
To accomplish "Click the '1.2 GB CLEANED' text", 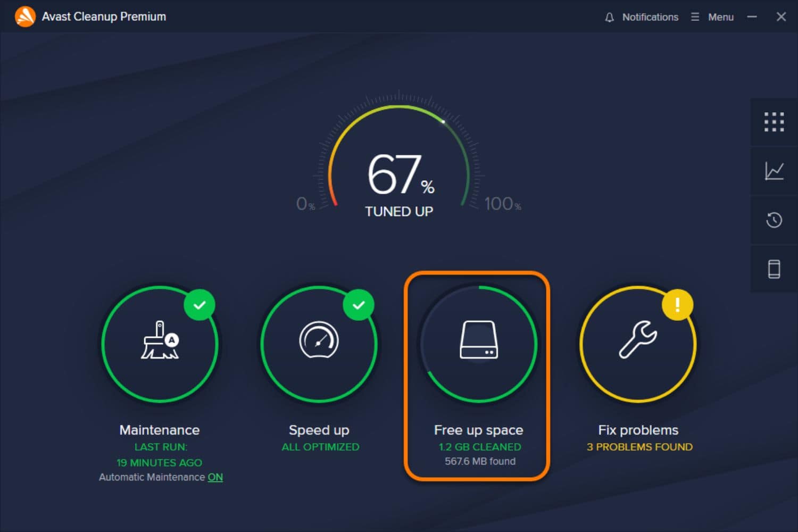I will pyautogui.click(x=480, y=447).
